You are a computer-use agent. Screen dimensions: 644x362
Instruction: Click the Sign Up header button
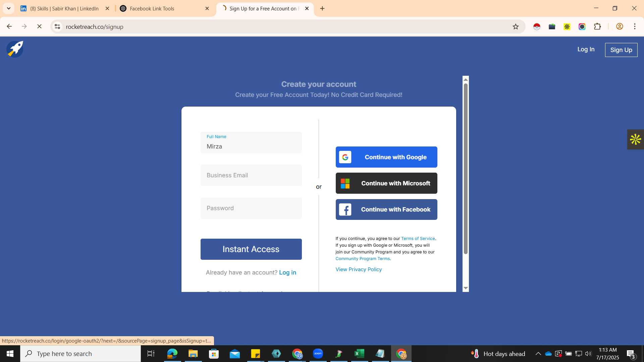[621, 50]
